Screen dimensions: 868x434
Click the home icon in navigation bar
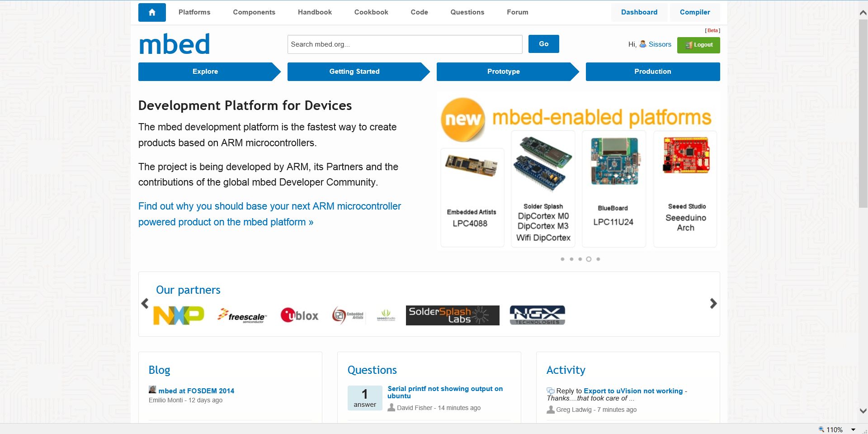pos(152,12)
